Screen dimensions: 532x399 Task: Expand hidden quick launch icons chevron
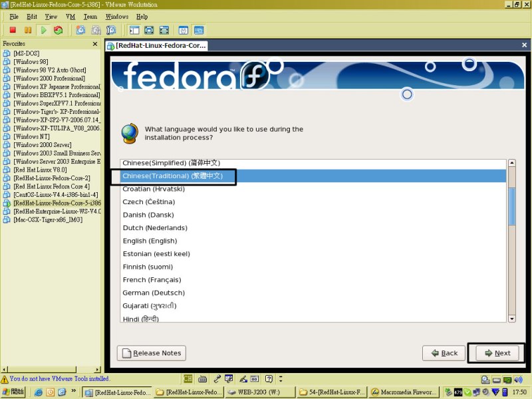coord(73,391)
